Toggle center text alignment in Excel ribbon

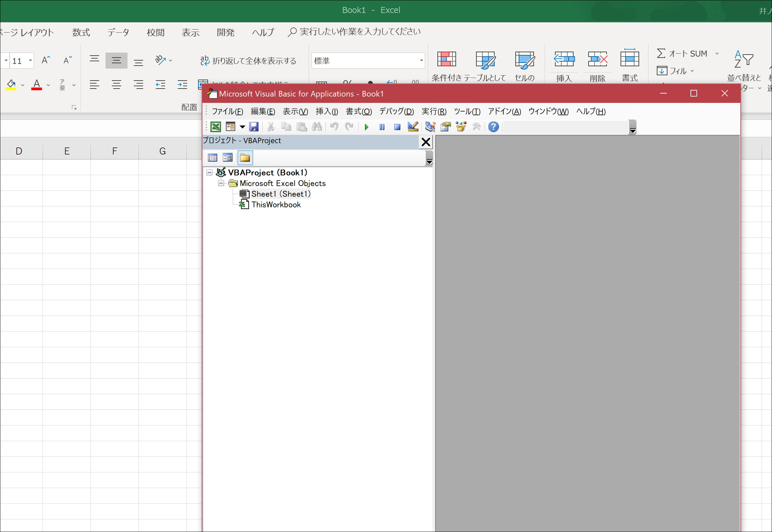(116, 85)
